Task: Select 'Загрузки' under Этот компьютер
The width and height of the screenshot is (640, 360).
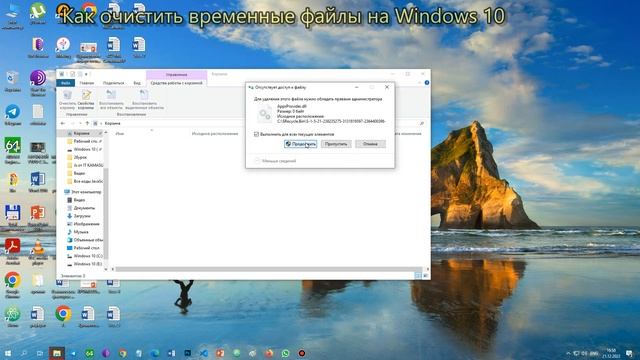Action: tap(82, 216)
